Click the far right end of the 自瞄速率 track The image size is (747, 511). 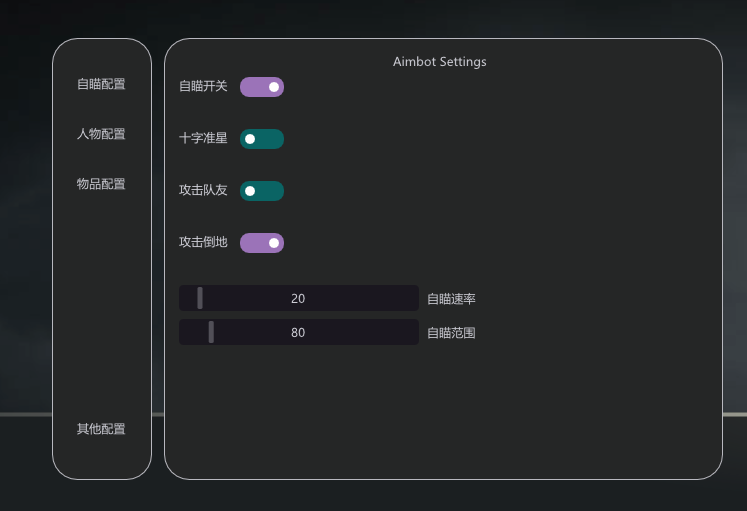click(x=415, y=298)
